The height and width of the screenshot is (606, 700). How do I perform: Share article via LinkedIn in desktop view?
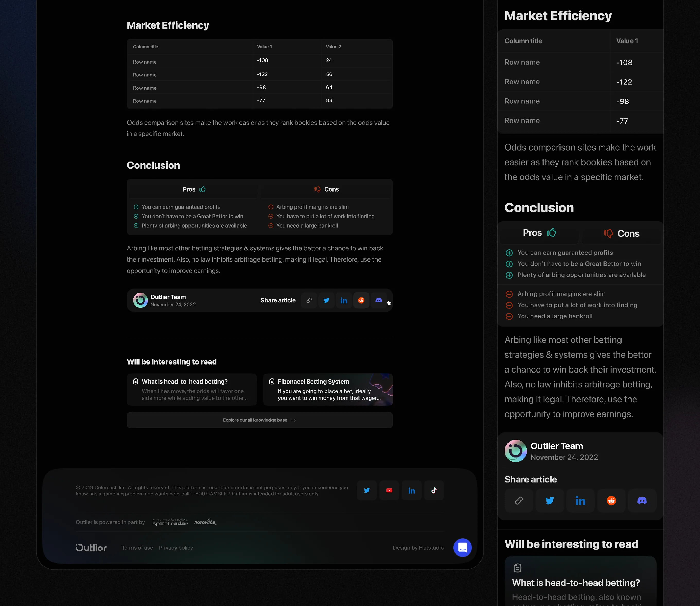pyautogui.click(x=344, y=300)
